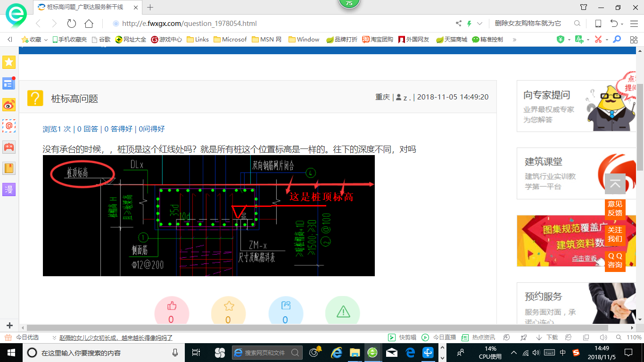The width and height of the screenshot is (644, 362).
Task: Open the 手机收藏夹 bookmark
Action: (x=69, y=40)
